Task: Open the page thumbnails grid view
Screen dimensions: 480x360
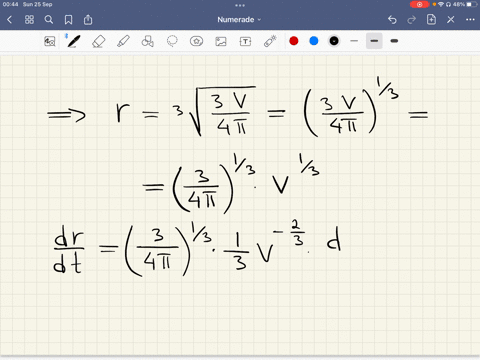Action: 29,20
